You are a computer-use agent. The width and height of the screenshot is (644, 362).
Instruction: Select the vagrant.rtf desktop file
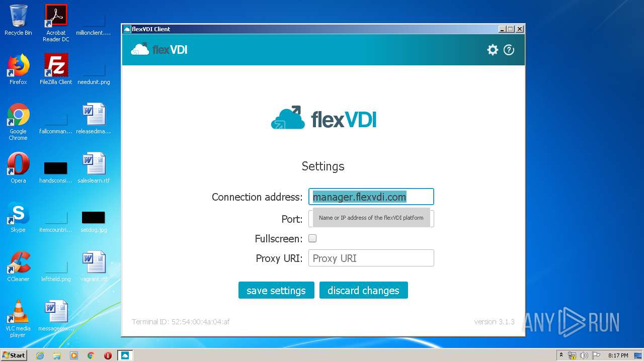tap(94, 266)
